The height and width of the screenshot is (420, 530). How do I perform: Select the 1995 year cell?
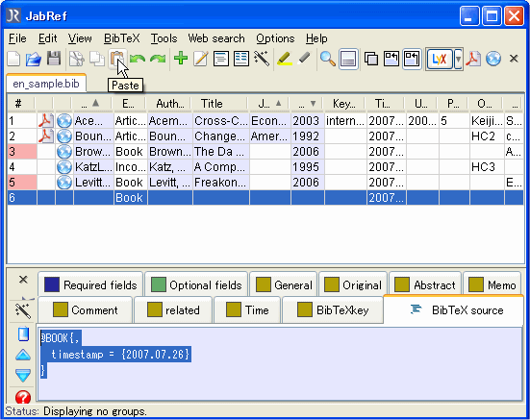click(x=307, y=167)
